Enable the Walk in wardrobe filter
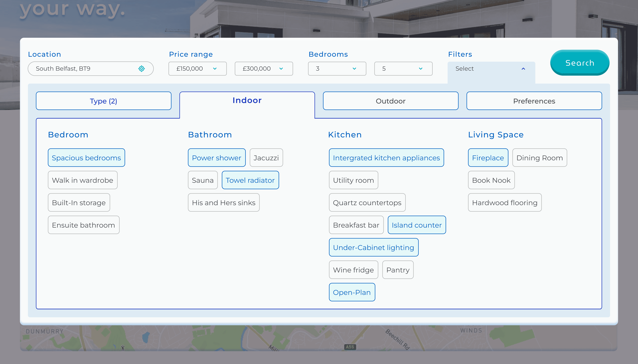Screen dimensions: 638x364 point(82,180)
